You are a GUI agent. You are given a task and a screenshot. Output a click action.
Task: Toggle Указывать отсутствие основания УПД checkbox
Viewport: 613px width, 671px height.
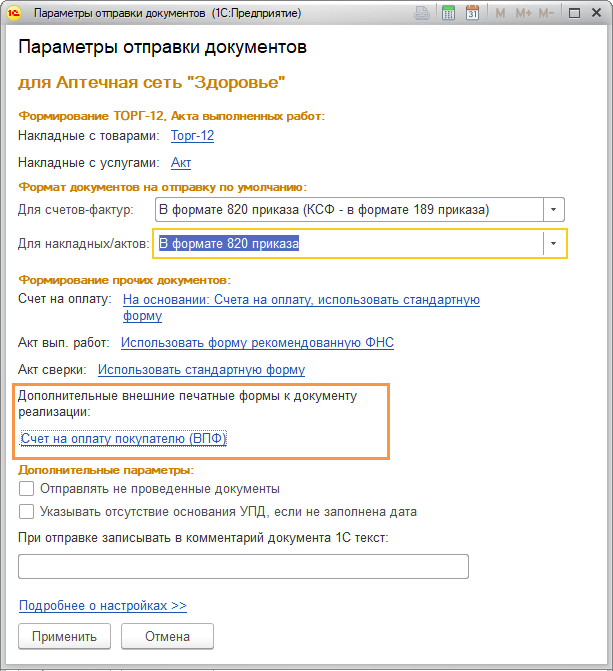(x=27, y=511)
